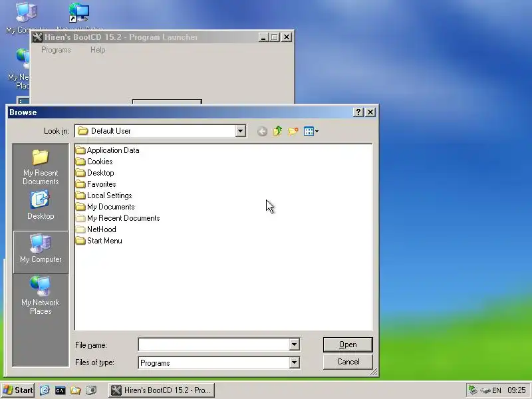Image resolution: width=532 pixels, height=399 pixels.
Task: Click into the File name field
Action: (x=214, y=344)
